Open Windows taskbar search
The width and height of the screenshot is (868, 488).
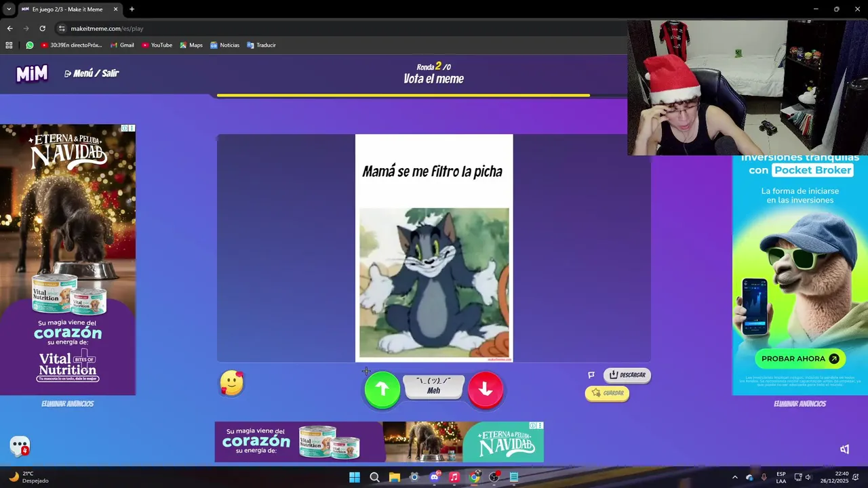pos(374,477)
